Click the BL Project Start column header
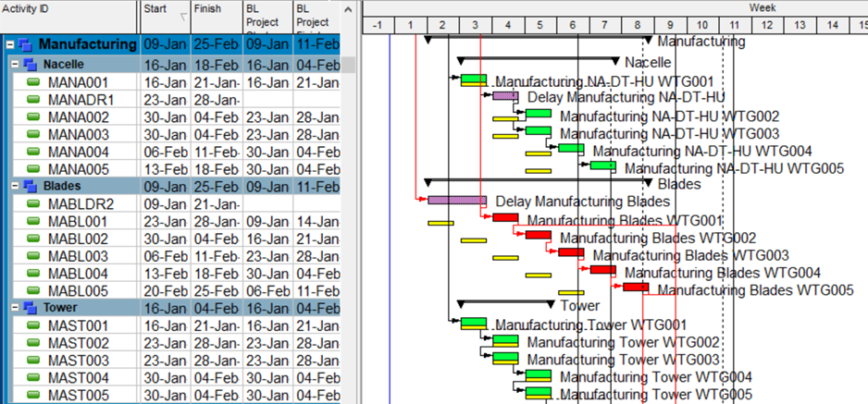This screenshot has width=868, height=404. [x=267, y=17]
